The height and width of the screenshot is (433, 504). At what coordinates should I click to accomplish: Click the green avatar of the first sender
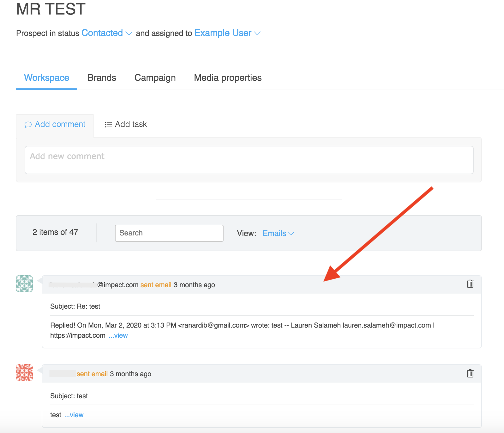point(24,284)
